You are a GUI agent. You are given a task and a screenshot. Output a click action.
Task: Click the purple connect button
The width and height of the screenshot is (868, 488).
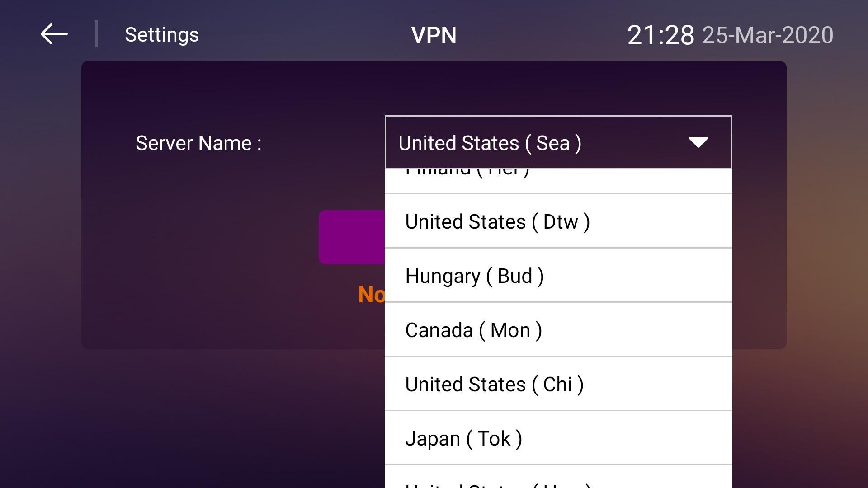(352, 237)
